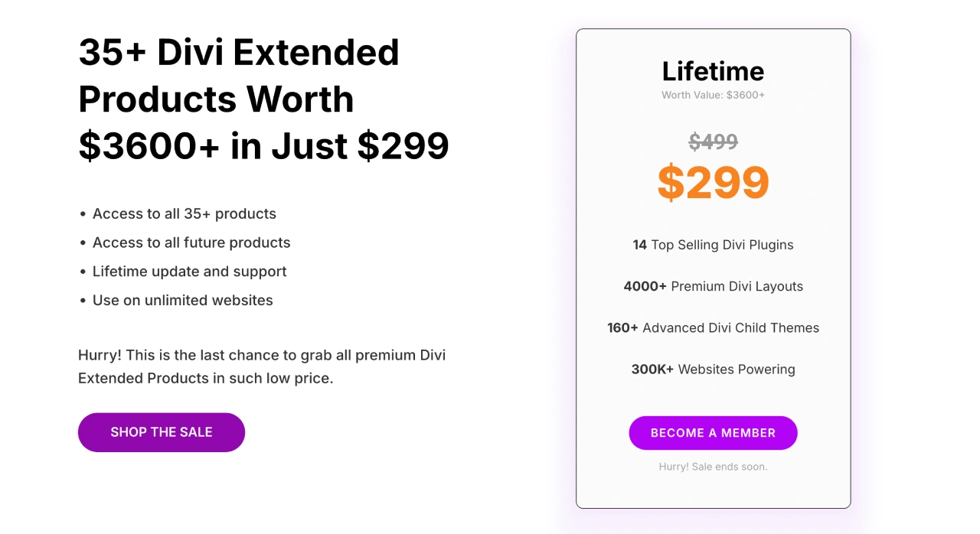
Task: Click the 14 Top Selling Divi Plugins item
Action: click(713, 245)
